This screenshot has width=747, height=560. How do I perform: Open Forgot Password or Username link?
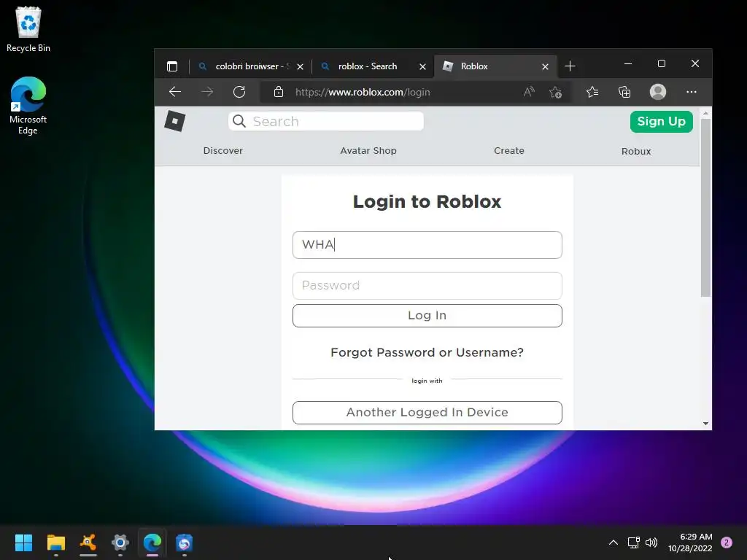(427, 352)
